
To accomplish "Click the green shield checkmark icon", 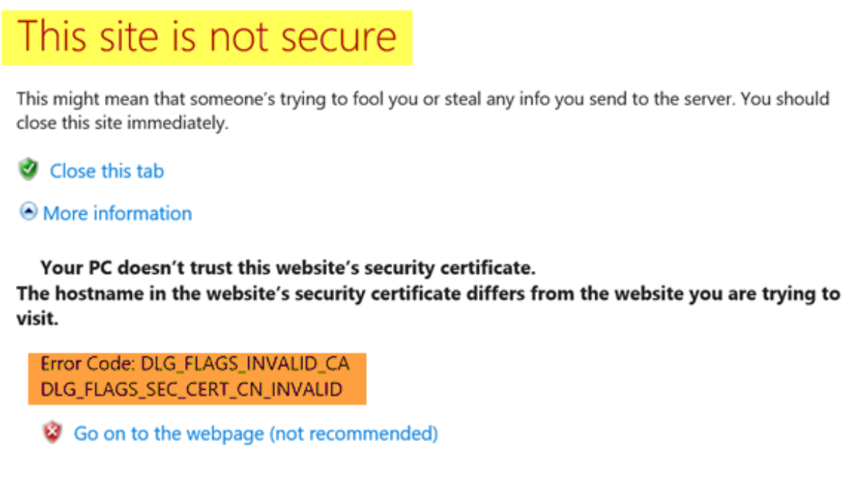I will coord(28,171).
